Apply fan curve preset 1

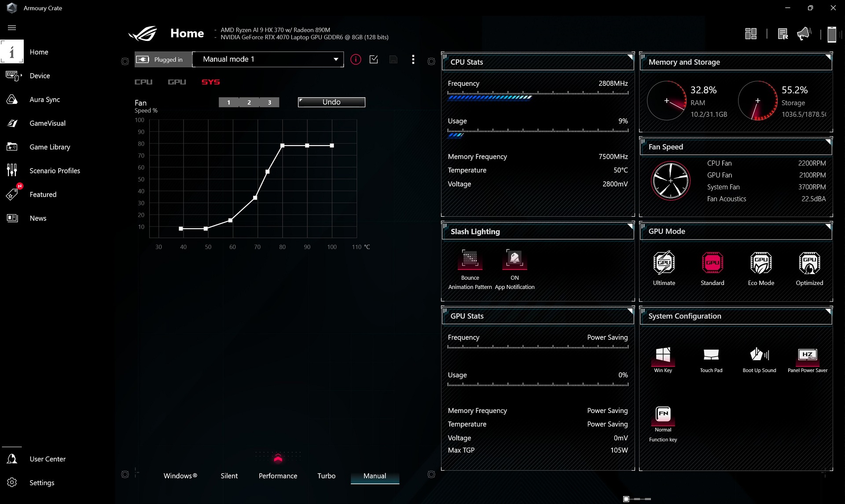click(x=229, y=102)
